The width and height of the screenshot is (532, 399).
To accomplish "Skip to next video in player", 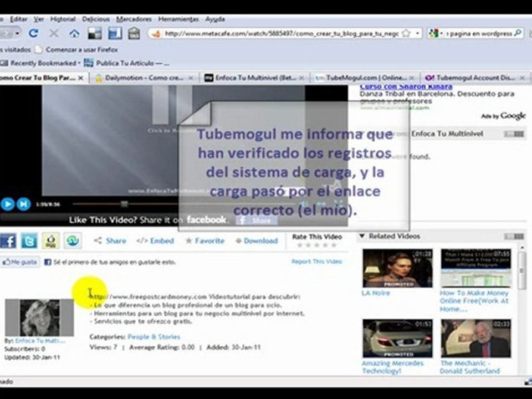I will tap(23, 204).
